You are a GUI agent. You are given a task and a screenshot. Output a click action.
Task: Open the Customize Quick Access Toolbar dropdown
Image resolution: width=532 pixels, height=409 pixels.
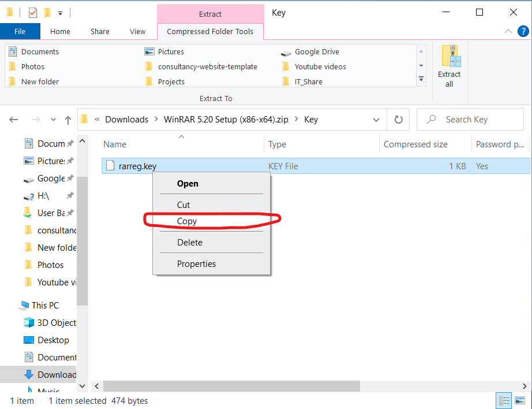[x=60, y=13]
